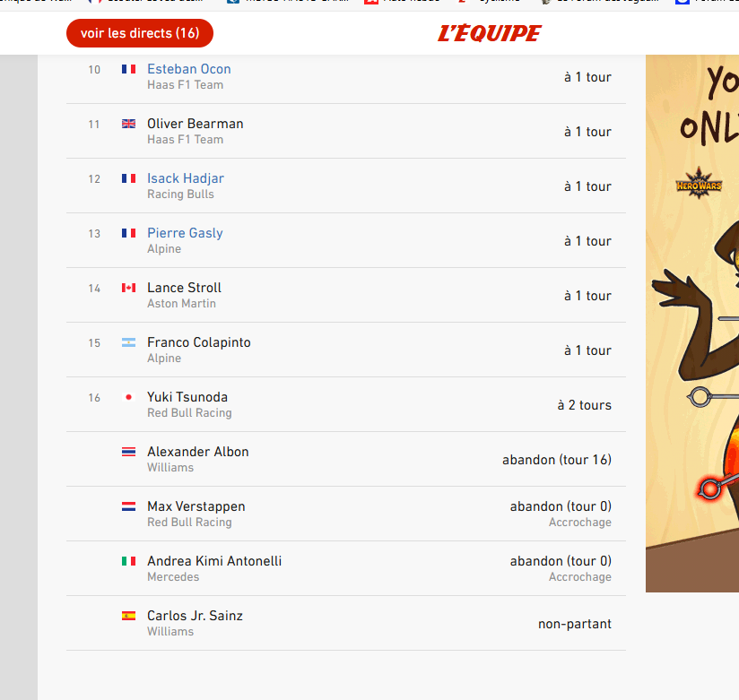Click the Argentine flag beside Franco Colapinto

[128, 342]
